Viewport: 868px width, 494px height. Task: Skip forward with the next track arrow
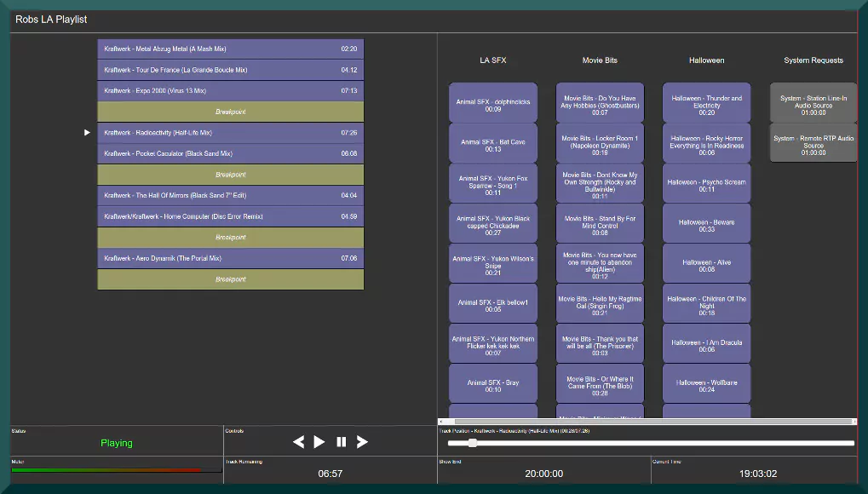[x=362, y=441]
